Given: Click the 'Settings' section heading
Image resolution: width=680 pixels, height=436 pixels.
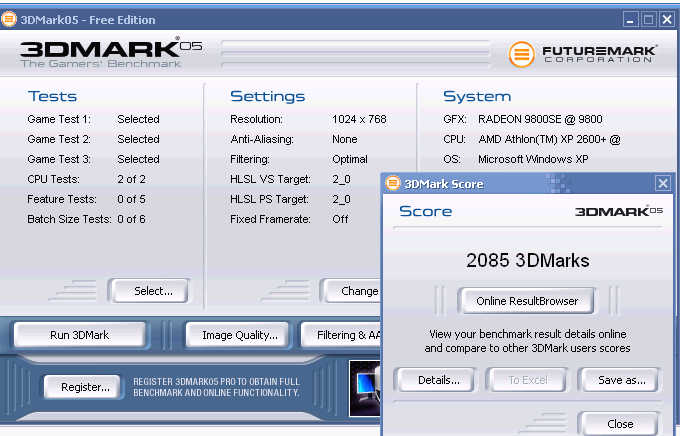Looking at the screenshot, I should point(268,96).
